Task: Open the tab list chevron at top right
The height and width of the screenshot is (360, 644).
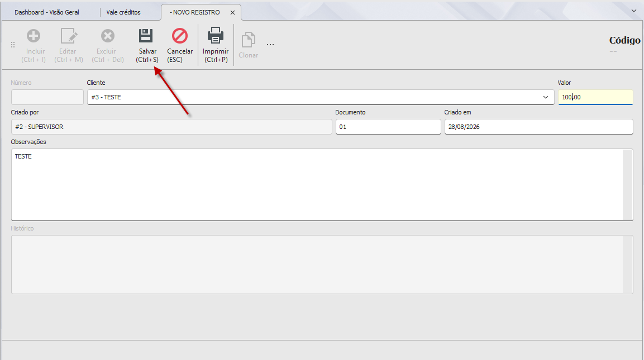Action: click(634, 11)
